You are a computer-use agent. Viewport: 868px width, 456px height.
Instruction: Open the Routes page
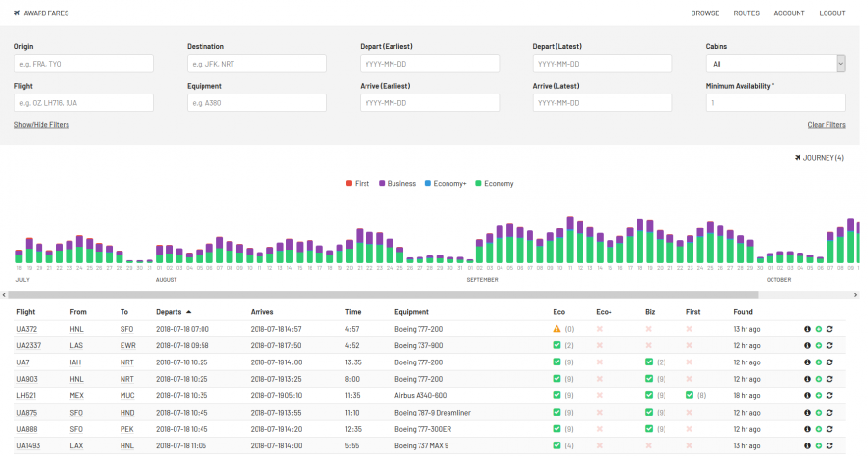(746, 13)
